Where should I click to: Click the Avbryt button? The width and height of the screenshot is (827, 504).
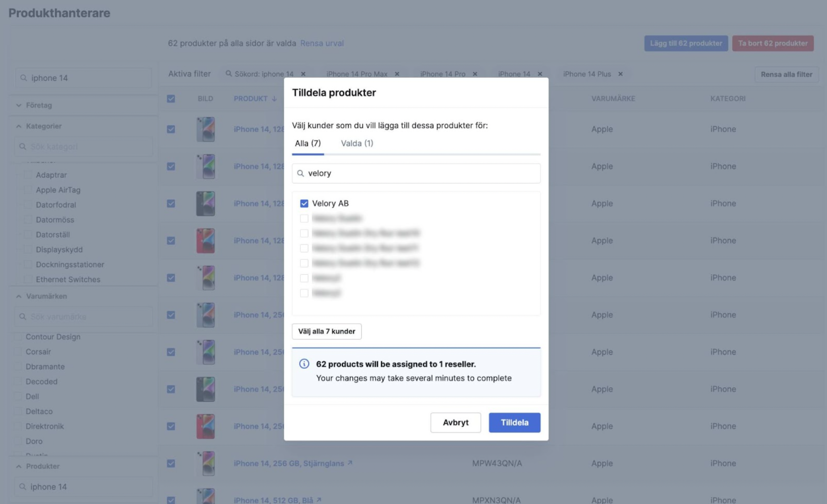coord(456,422)
